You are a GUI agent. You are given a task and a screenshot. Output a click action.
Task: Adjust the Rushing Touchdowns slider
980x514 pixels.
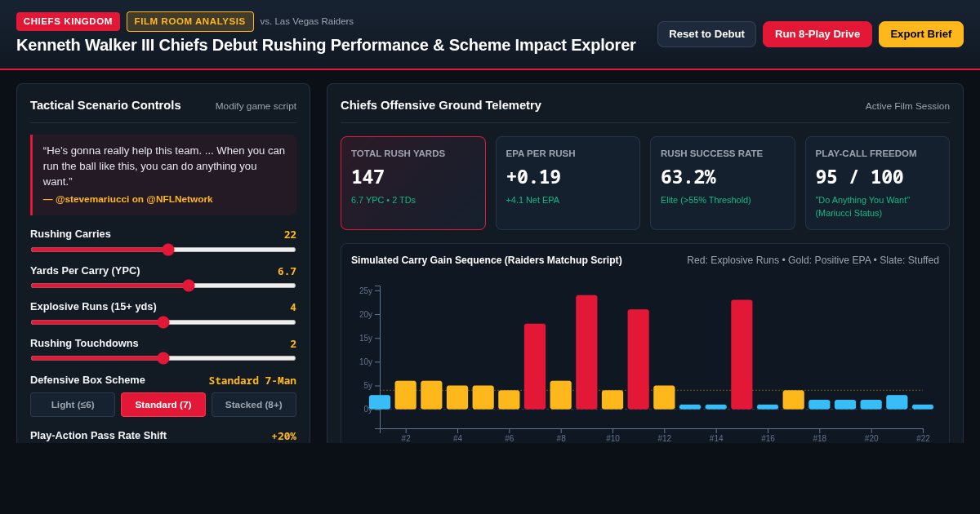tap(163, 358)
